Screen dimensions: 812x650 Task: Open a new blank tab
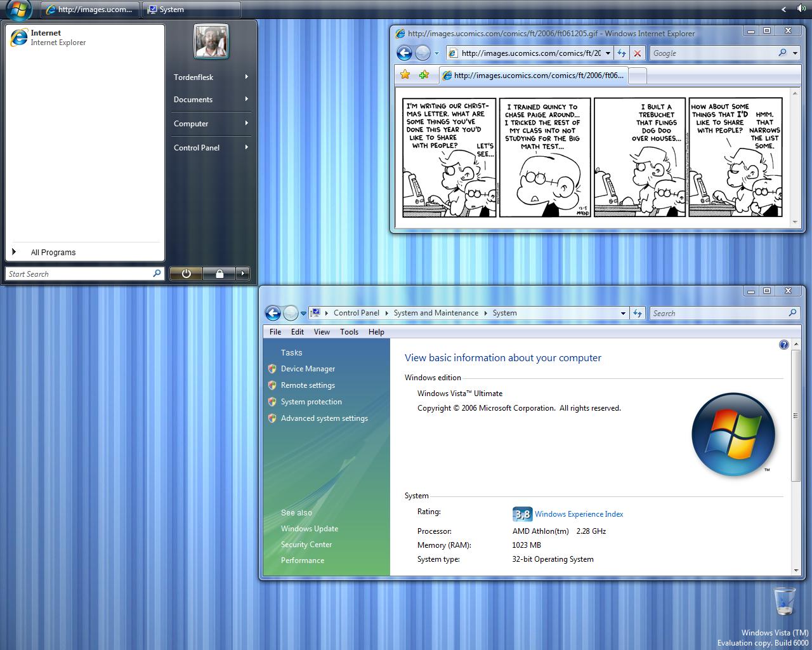pyautogui.click(x=638, y=76)
